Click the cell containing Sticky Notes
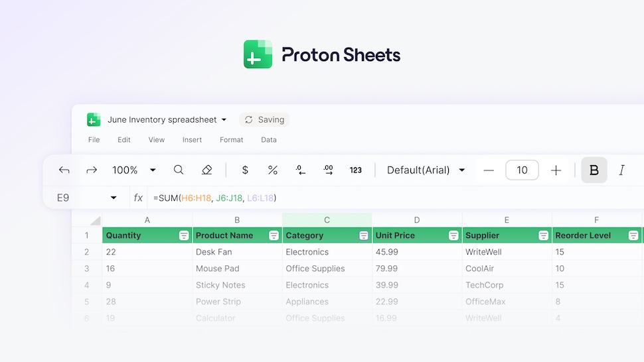 point(237,285)
